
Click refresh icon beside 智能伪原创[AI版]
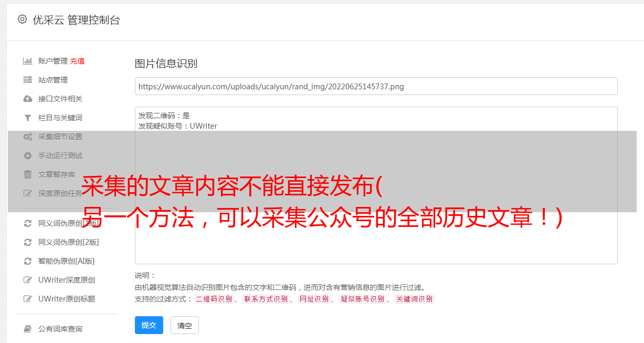point(28,261)
